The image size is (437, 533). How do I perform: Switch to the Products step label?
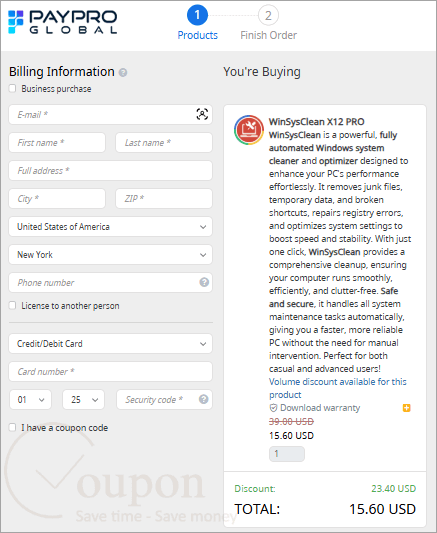click(x=197, y=35)
